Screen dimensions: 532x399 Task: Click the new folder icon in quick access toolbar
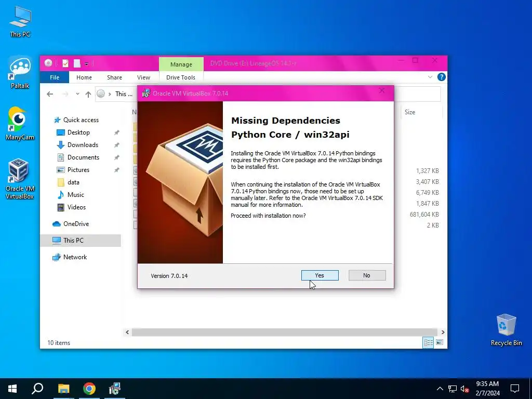(x=77, y=63)
